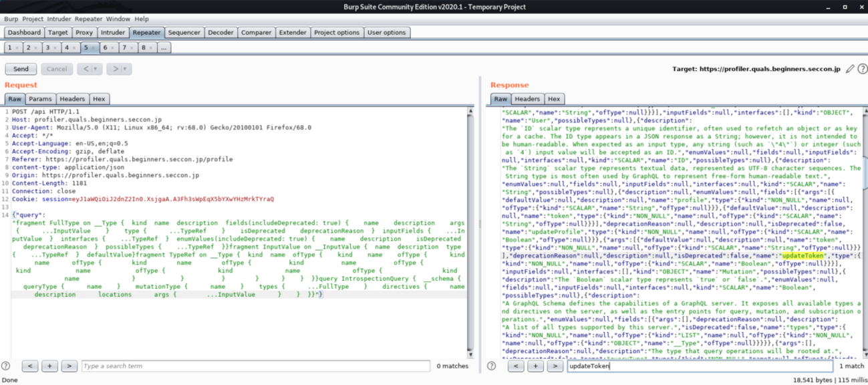Switch request view to the Params tab
The image size is (868, 385).
click(40, 99)
